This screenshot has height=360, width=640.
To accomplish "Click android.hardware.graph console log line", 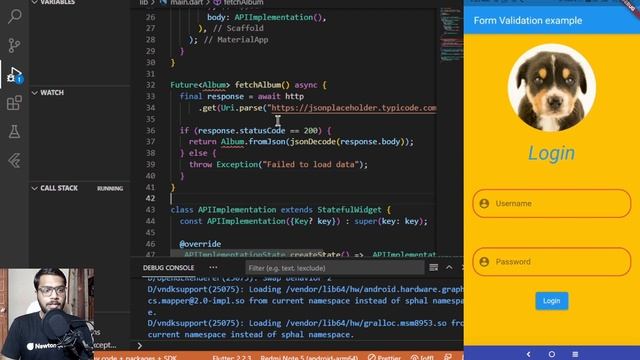I will pos(305,289).
